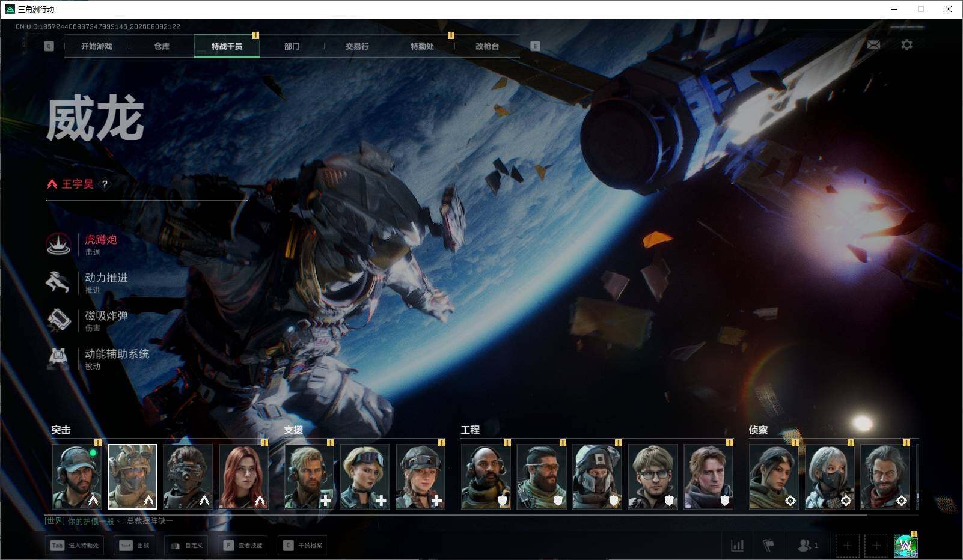Select the engineer operator wearing eyeglasses
963x560 pixels.
(x=653, y=476)
